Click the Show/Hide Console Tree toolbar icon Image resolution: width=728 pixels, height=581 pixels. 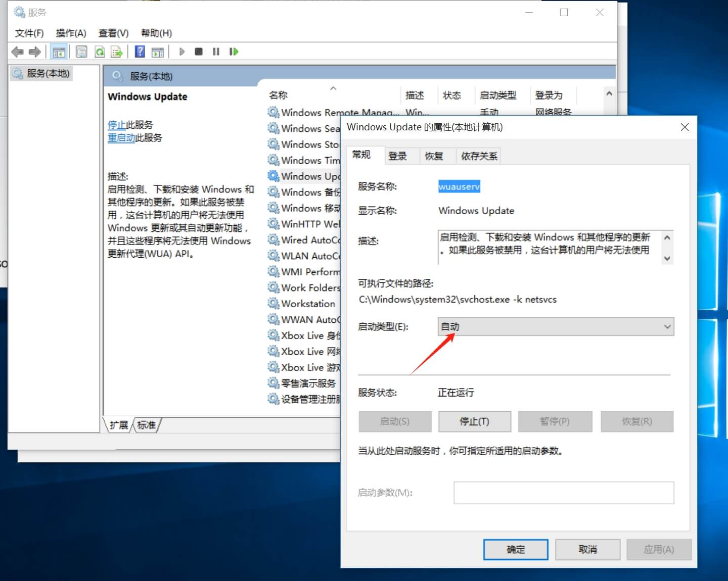coord(59,52)
